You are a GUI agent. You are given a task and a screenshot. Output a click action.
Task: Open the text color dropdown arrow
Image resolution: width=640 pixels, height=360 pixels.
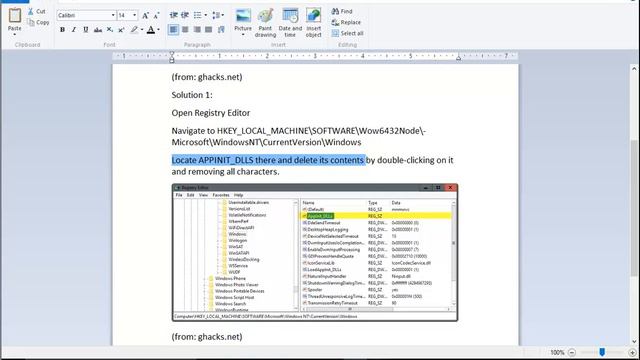click(x=158, y=29)
